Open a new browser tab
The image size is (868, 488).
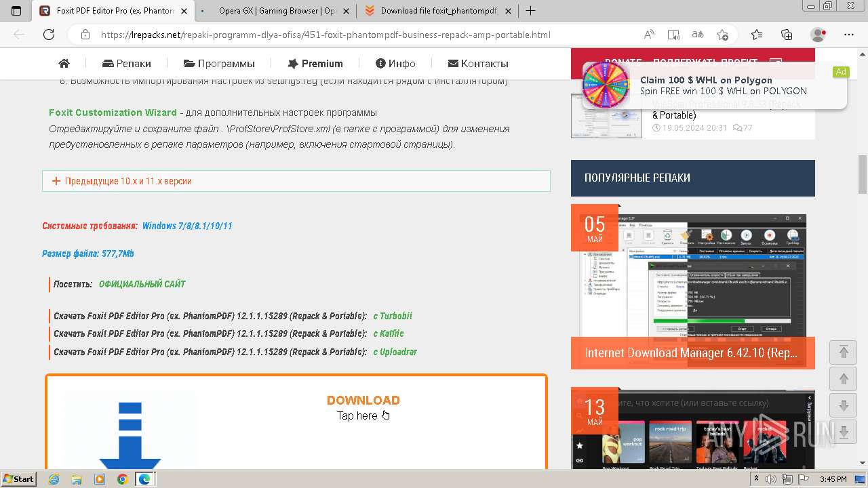tap(530, 11)
